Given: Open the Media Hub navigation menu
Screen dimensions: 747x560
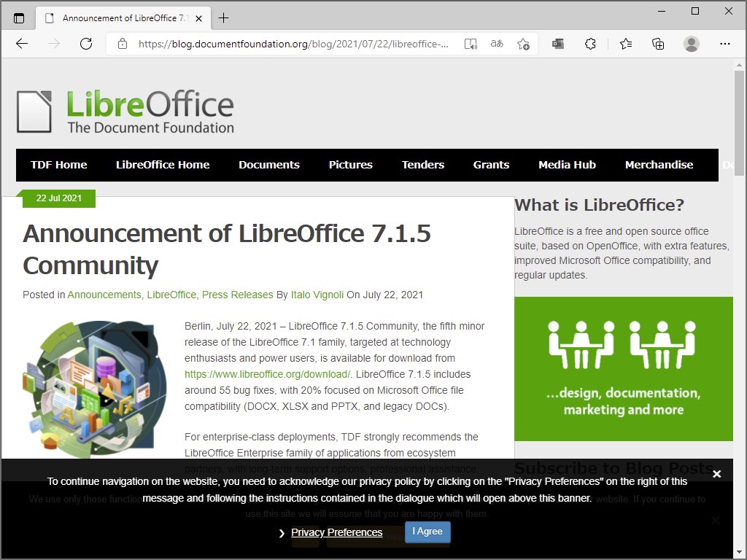Looking at the screenshot, I should (x=567, y=165).
